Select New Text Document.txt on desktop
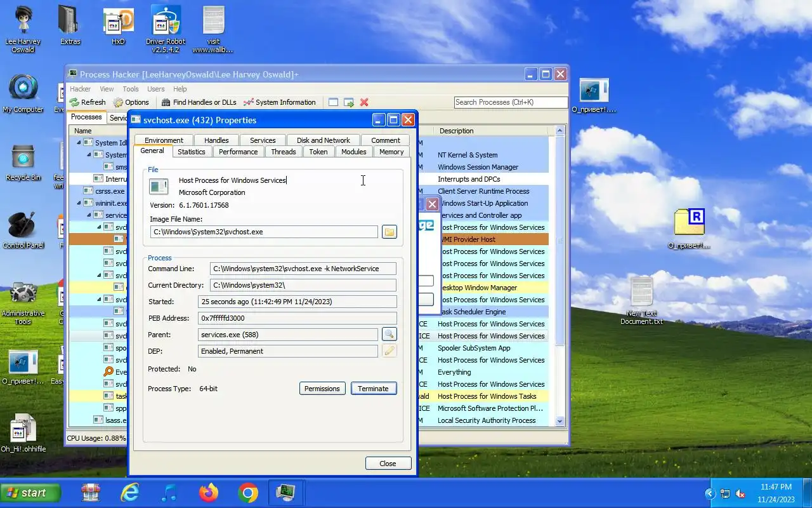 point(641,301)
